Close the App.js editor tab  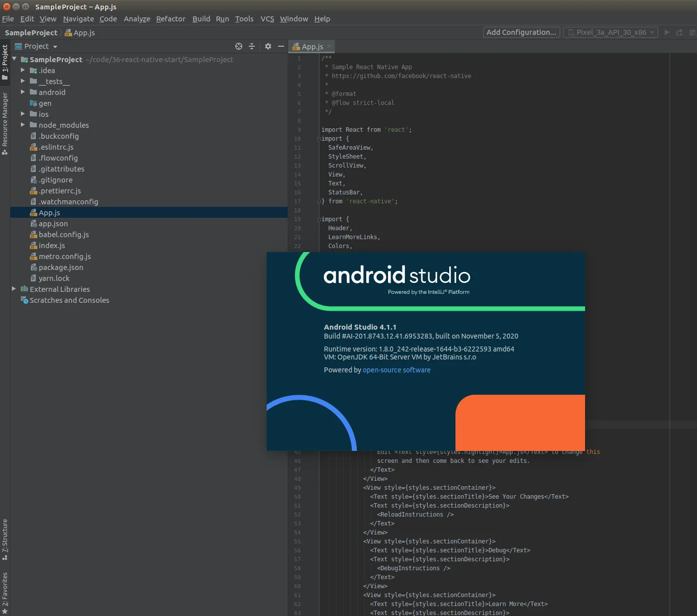click(329, 46)
